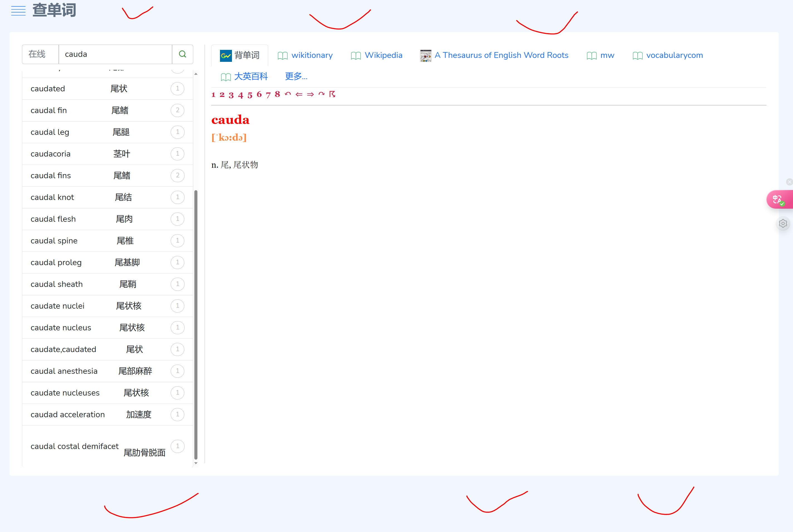The height and width of the screenshot is (532, 793).
Task: Jump to section number 5
Action: [x=250, y=95]
